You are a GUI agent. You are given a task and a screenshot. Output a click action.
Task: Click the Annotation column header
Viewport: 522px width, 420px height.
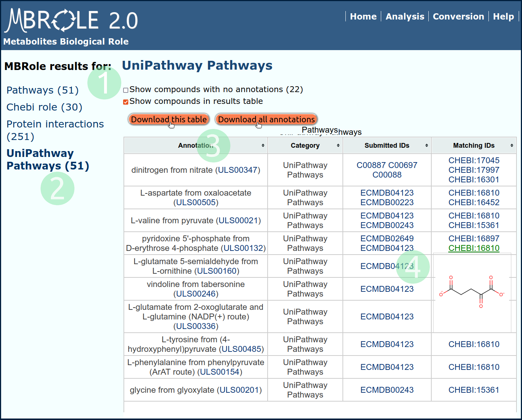[x=196, y=146]
